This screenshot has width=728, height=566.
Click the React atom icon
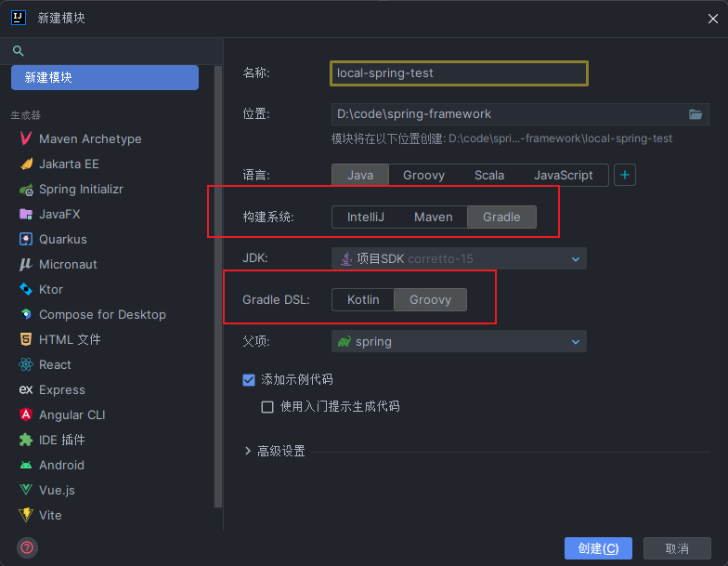pyautogui.click(x=26, y=364)
